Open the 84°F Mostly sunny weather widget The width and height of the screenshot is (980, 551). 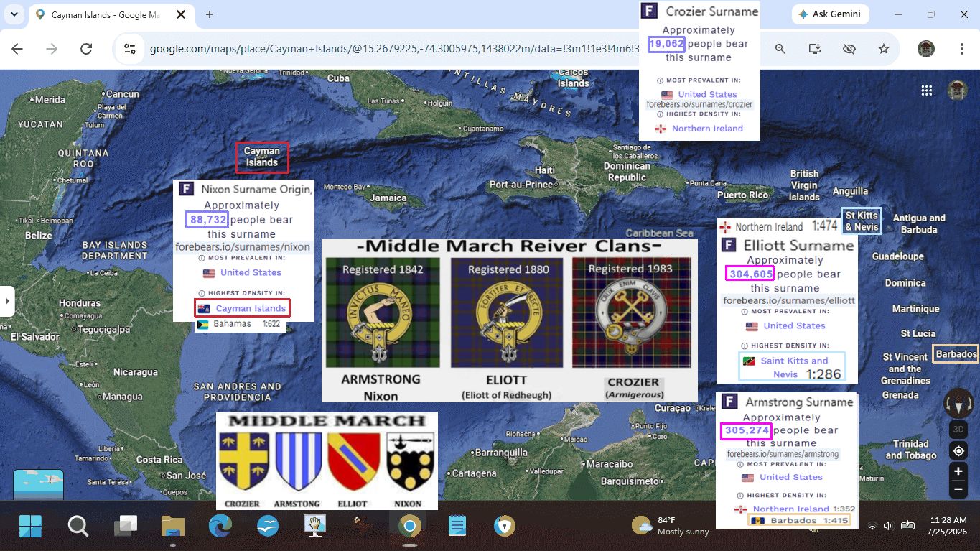pos(671,526)
